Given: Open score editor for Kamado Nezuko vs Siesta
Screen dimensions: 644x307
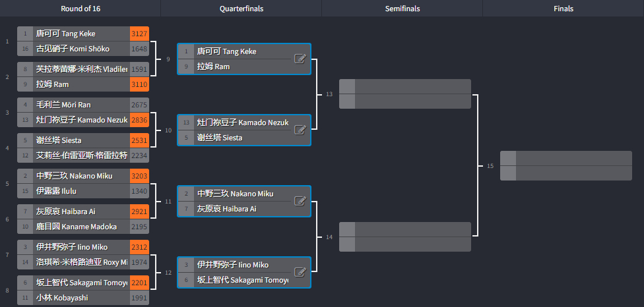Looking at the screenshot, I should click(300, 130).
